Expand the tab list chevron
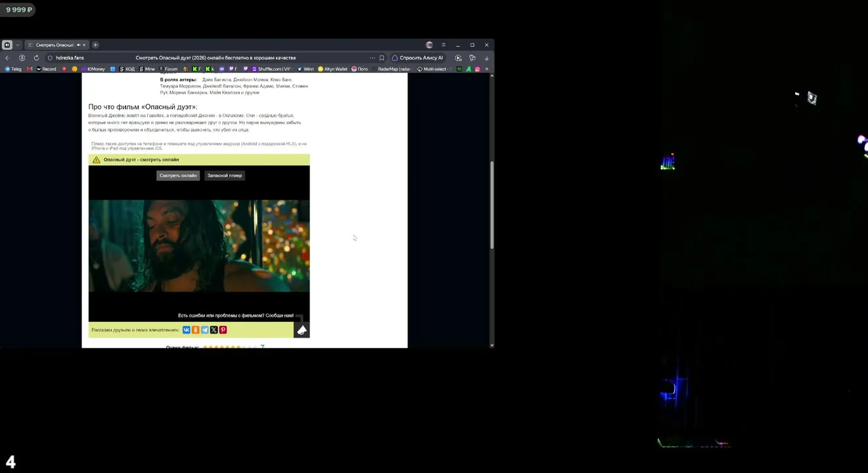 (18, 45)
